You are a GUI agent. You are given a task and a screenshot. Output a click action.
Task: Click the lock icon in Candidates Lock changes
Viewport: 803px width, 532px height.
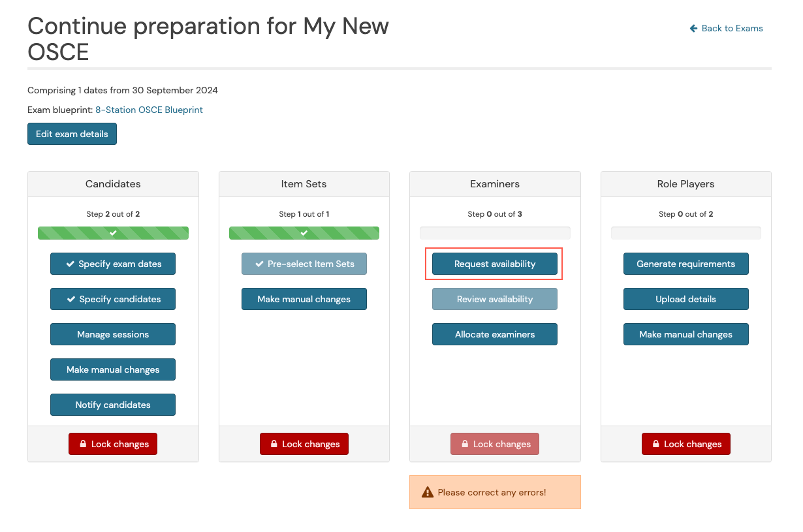pos(84,444)
